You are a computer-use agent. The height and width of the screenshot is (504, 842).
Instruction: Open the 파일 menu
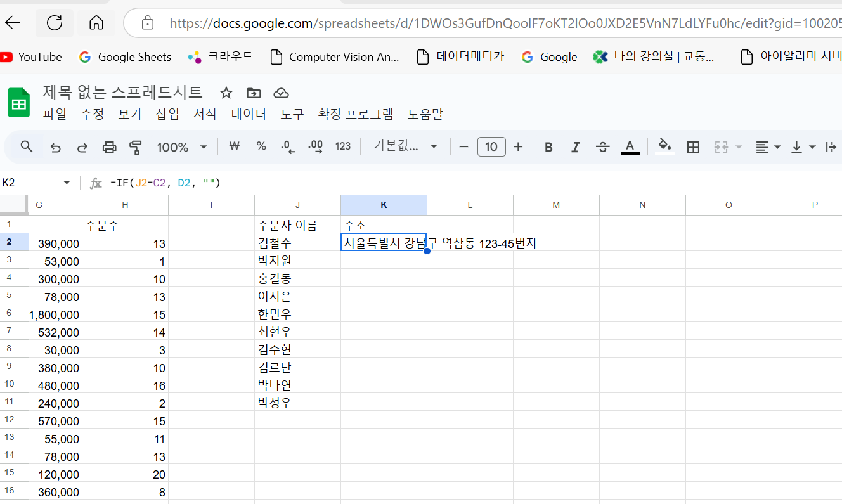[55, 114]
